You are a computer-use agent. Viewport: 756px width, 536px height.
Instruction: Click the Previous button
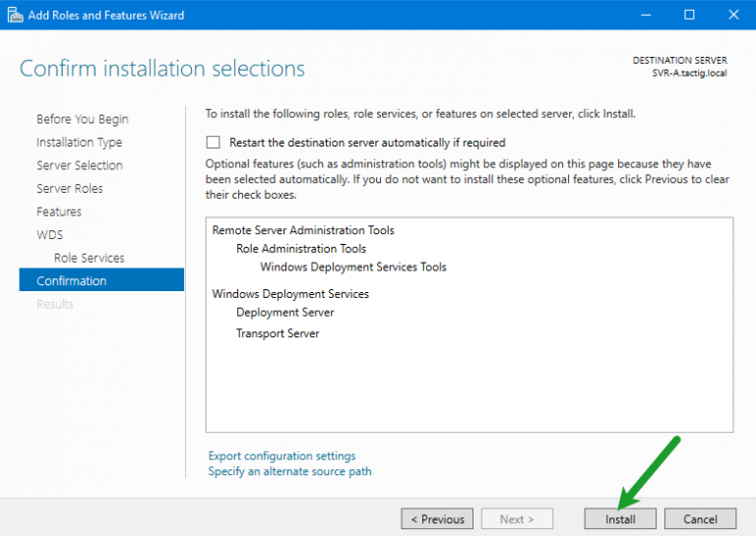click(437, 519)
